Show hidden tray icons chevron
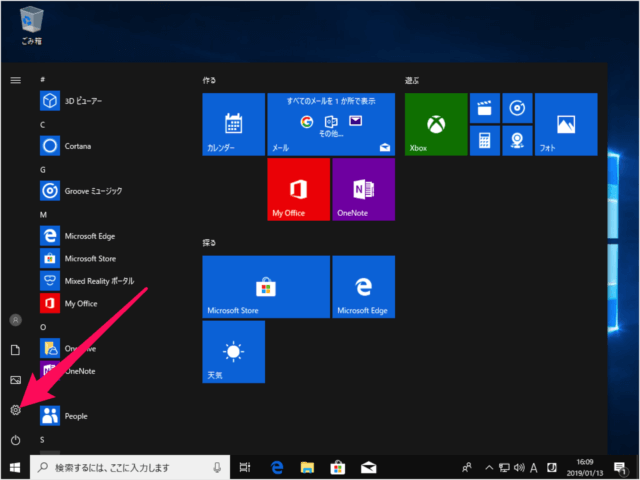The height and width of the screenshot is (480, 640). pyautogui.click(x=489, y=467)
